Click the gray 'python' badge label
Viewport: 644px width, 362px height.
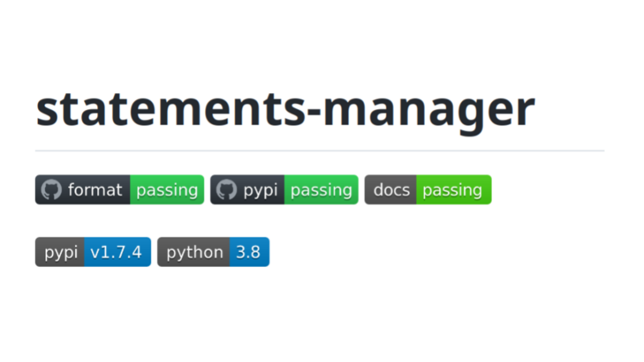(x=194, y=252)
